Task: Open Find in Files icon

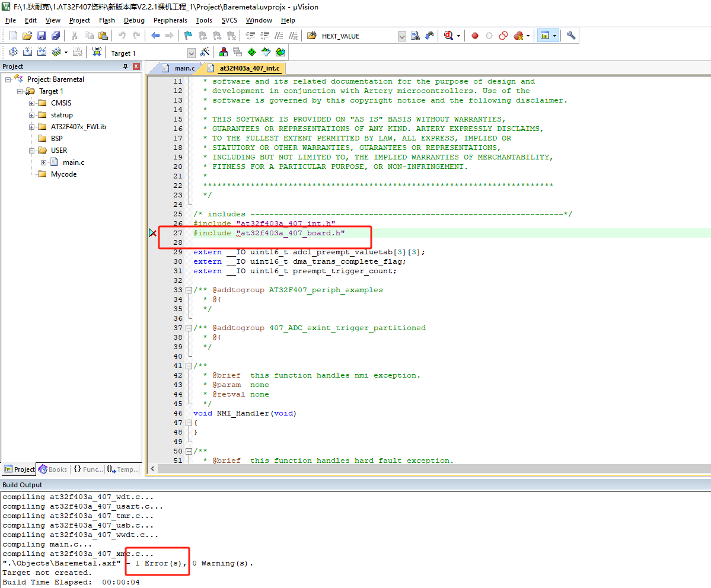Action: 311,36
